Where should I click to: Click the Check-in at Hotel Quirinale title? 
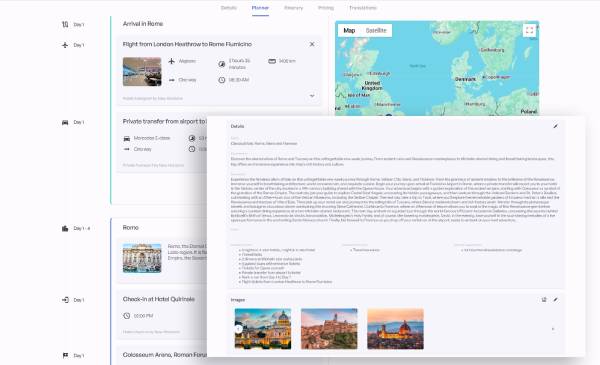point(159,299)
